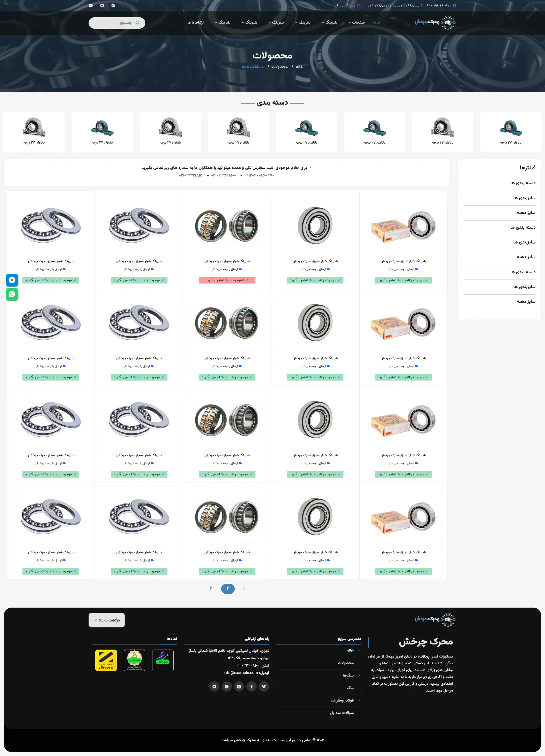Go to pagination page ۳
Image resolution: width=545 pixels, height=756 pixels.
click(x=211, y=588)
